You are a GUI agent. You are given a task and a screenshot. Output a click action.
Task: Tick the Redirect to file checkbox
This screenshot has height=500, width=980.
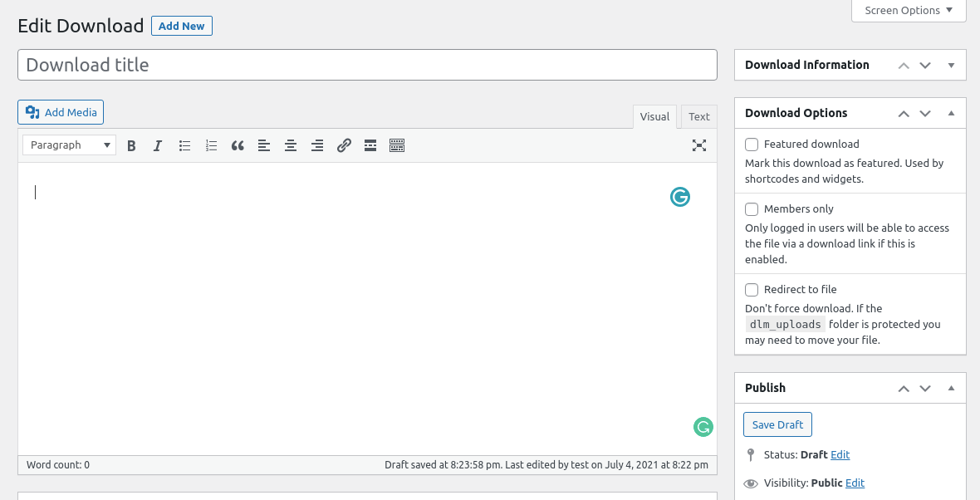coord(752,289)
